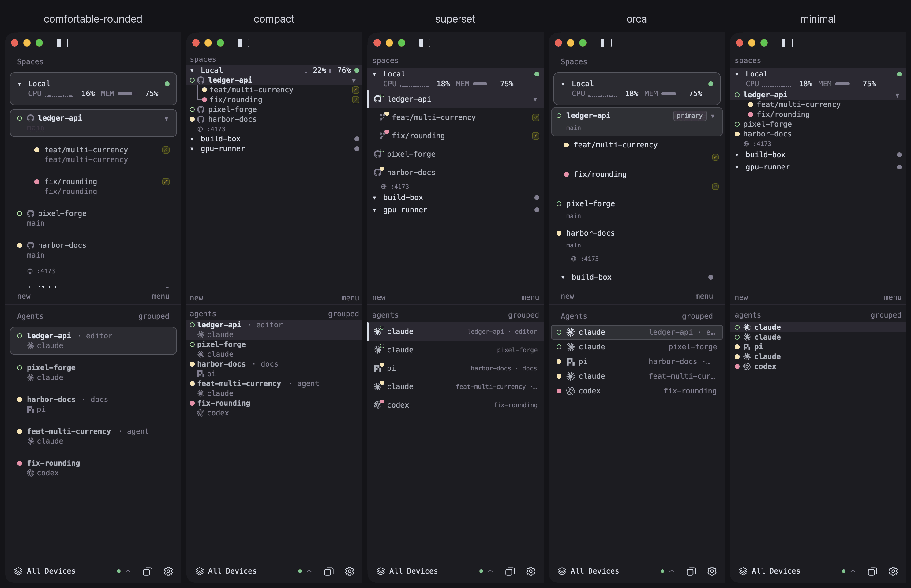Select codex agent in minimal

818,367
